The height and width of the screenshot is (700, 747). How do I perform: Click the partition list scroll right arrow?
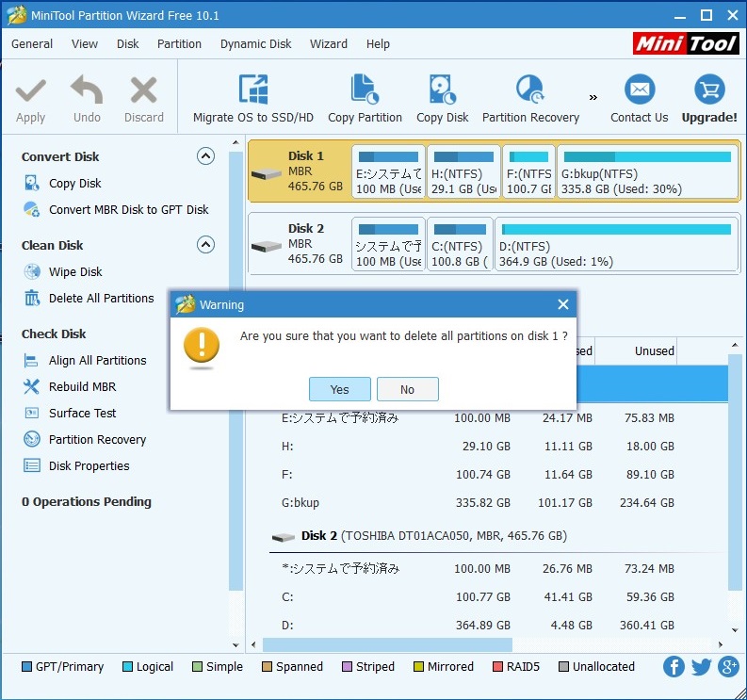[721, 644]
